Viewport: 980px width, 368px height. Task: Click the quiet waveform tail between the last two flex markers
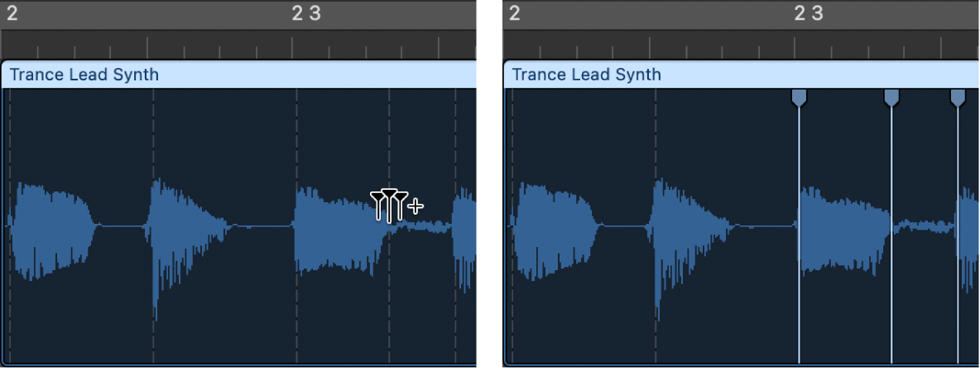point(925,225)
